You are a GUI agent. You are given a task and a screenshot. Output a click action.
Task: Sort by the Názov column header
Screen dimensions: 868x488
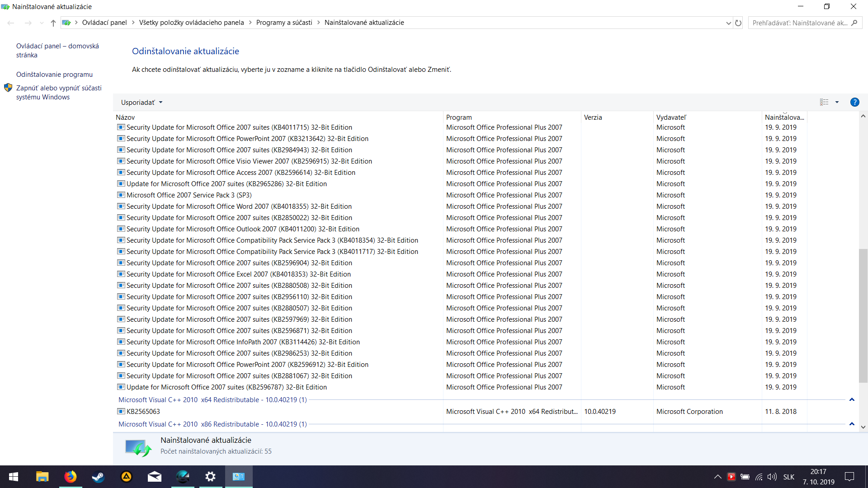click(125, 117)
